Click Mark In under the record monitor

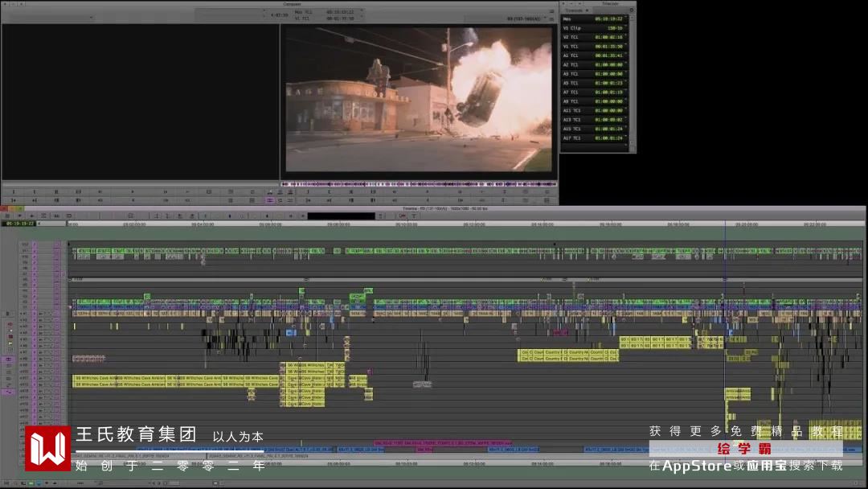pyautogui.click(x=309, y=191)
